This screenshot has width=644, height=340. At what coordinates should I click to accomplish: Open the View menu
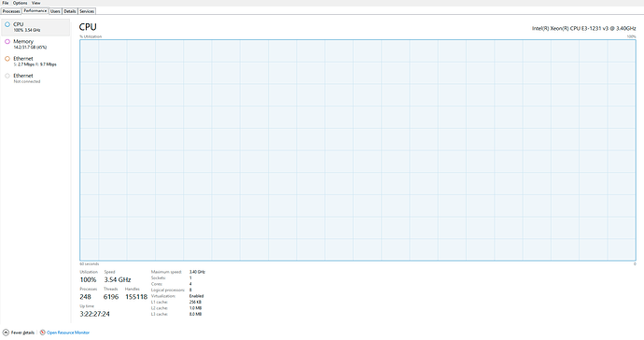coord(36,3)
